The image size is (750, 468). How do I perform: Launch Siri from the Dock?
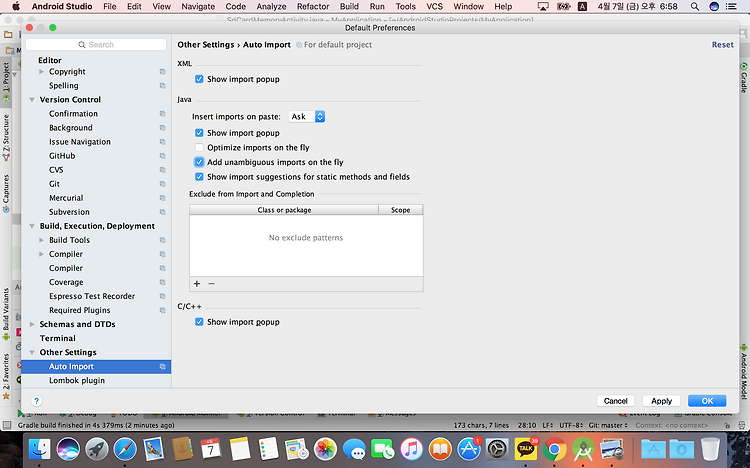point(68,449)
